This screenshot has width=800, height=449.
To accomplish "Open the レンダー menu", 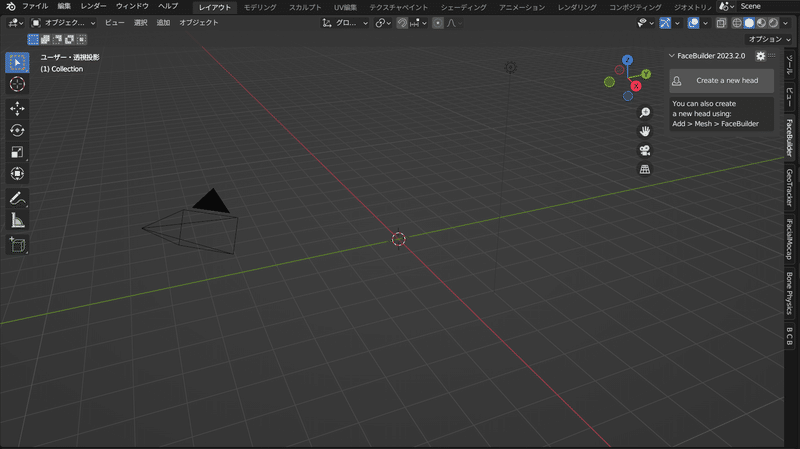I will click(93, 7).
